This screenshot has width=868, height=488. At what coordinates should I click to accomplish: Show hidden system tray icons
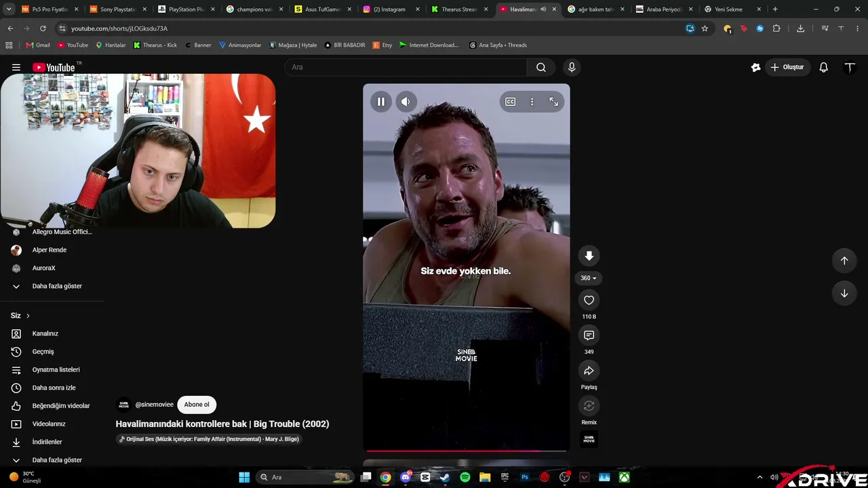[759, 477]
